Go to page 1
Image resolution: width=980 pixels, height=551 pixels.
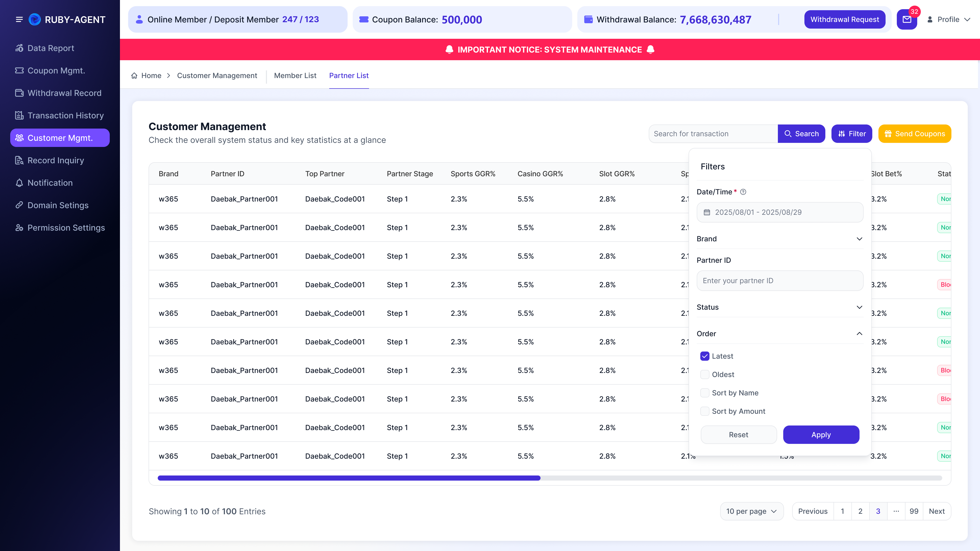pos(842,511)
